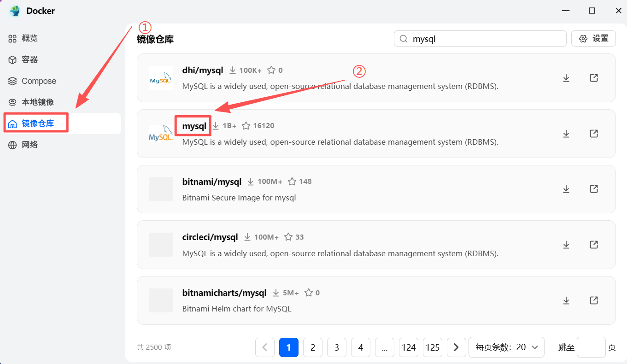
Task: Open dhi/mysql in external link
Action: click(x=594, y=78)
